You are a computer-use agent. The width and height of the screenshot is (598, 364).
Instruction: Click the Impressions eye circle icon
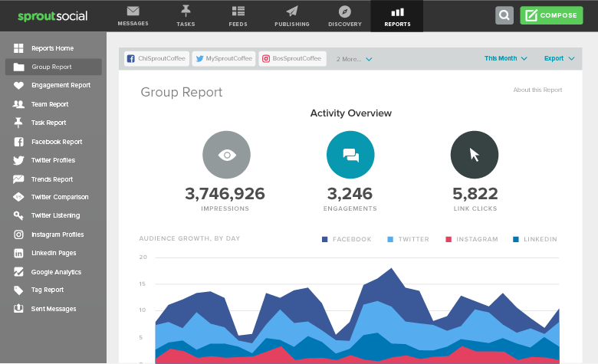coord(226,155)
